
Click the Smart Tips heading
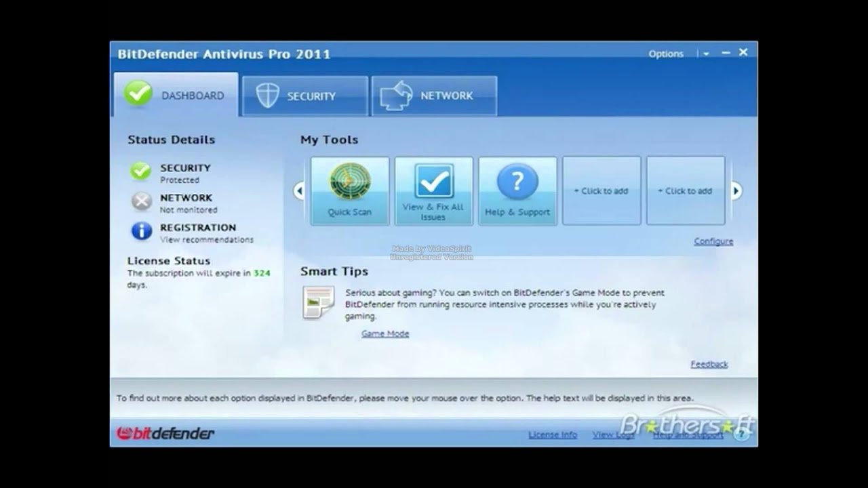tap(334, 271)
